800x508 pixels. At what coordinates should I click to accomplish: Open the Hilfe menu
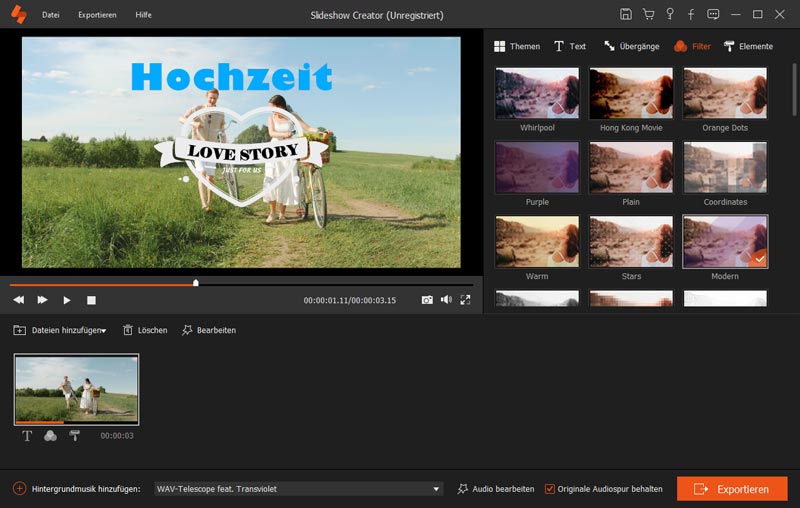pyautogui.click(x=143, y=15)
